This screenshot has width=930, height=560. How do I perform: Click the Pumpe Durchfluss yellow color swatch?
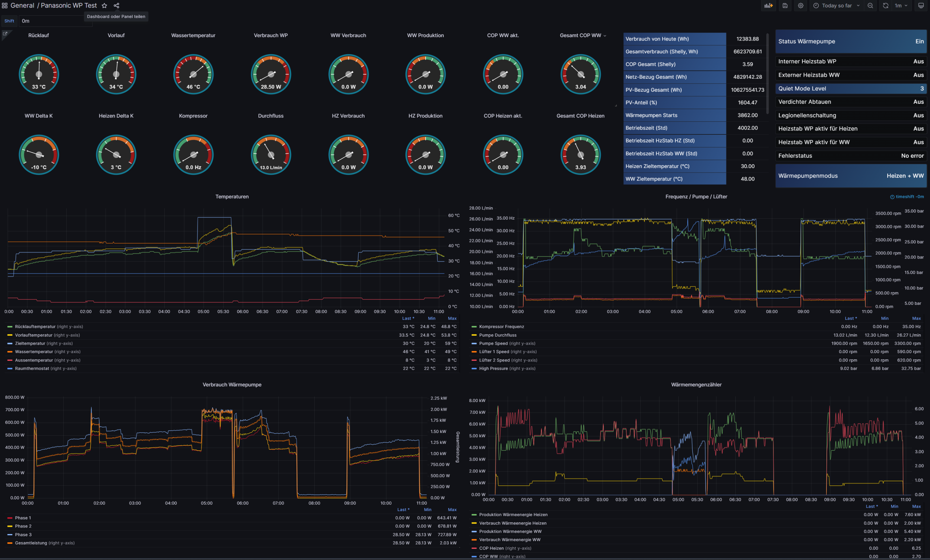[x=474, y=335]
